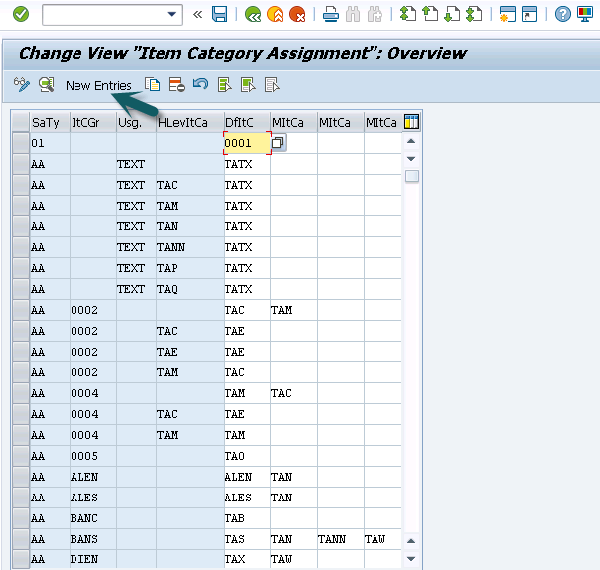Click the Usg. column header
This screenshot has height=570, width=600.
137,122
